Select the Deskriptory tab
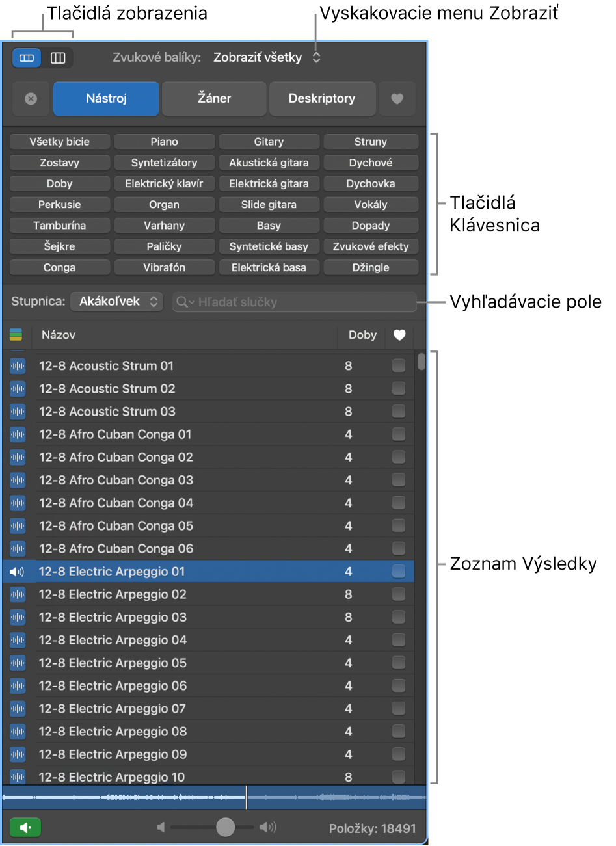The height and width of the screenshot is (846, 616). 322,98
